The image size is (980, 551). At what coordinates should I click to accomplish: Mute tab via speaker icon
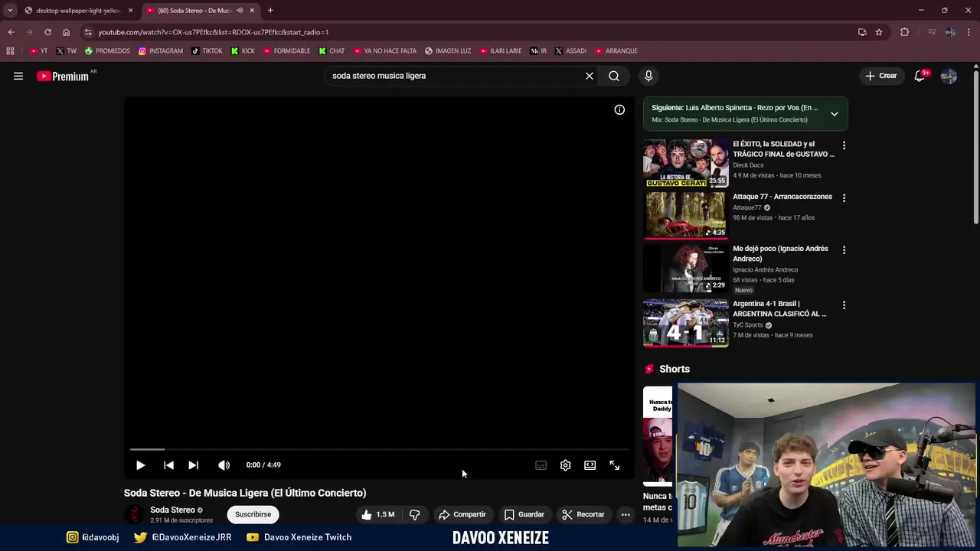pyautogui.click(x=240, y=11)
